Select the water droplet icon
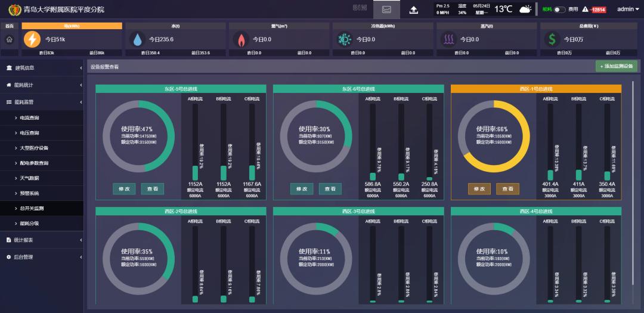Image resolution: width=644 pixels, height=313 pixels. (138, 39)
